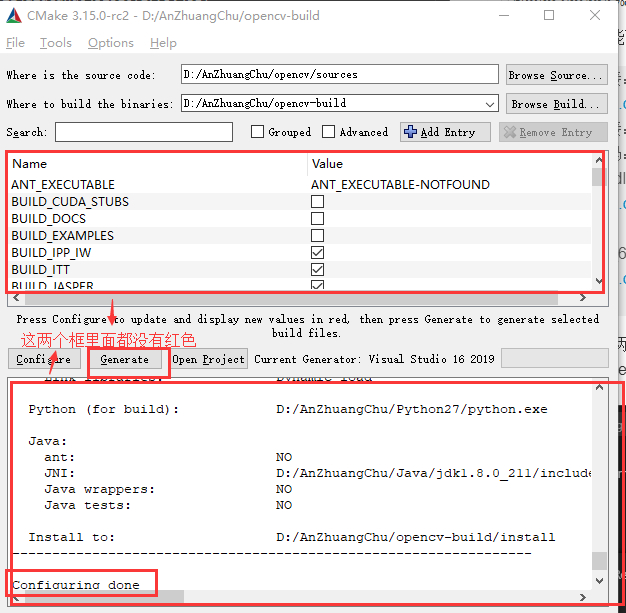The width and height of the screenshot is (626, 613).
Task: Uncheck the BUILD_ITT checkbox
Action: point(317,270)
